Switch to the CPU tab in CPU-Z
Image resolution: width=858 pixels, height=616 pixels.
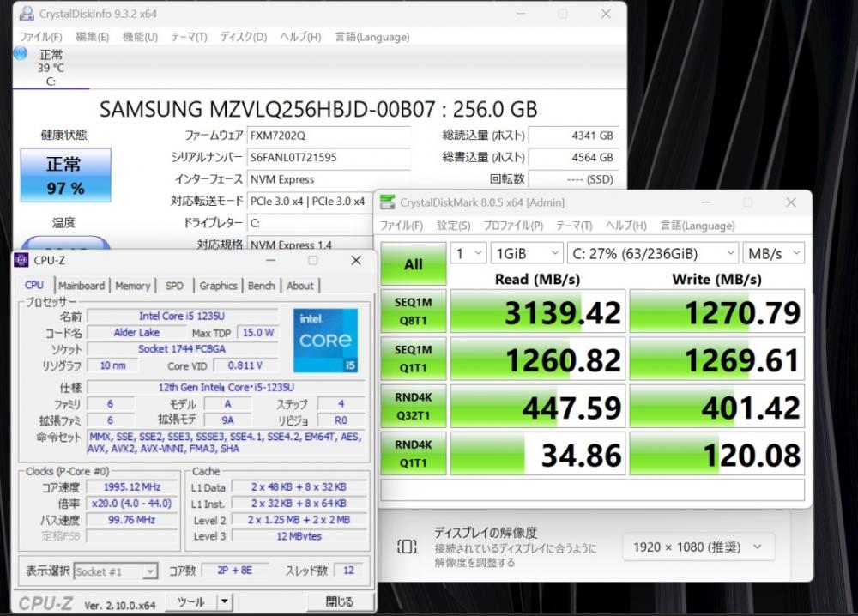tap(34, 285)
